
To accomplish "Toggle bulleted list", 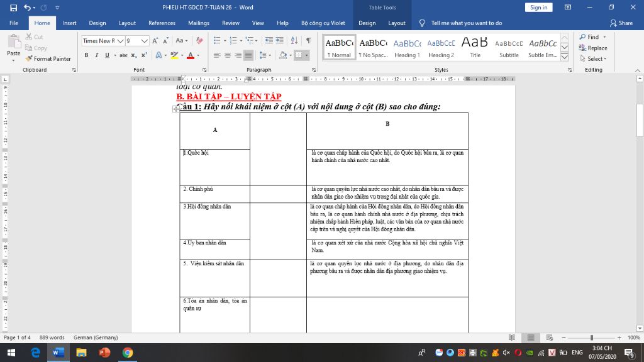I will click(217, 41).
